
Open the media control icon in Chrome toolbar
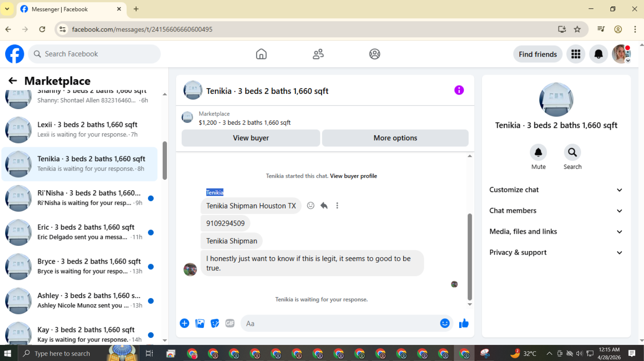click(601, 29)
